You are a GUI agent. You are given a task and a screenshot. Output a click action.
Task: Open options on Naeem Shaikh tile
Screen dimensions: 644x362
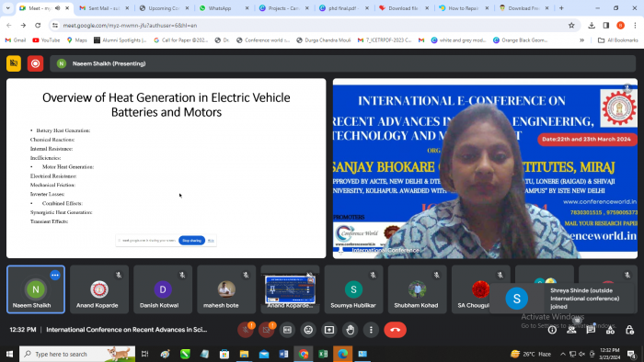55,276
